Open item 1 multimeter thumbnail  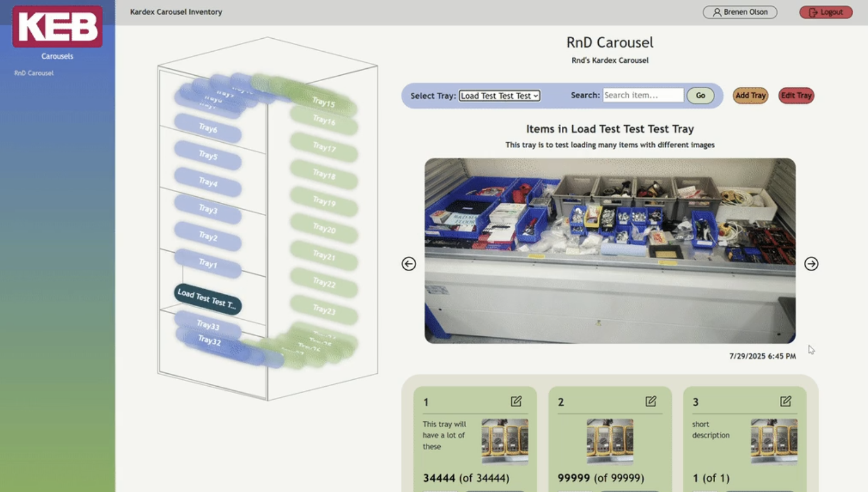[x=504, y=441]
